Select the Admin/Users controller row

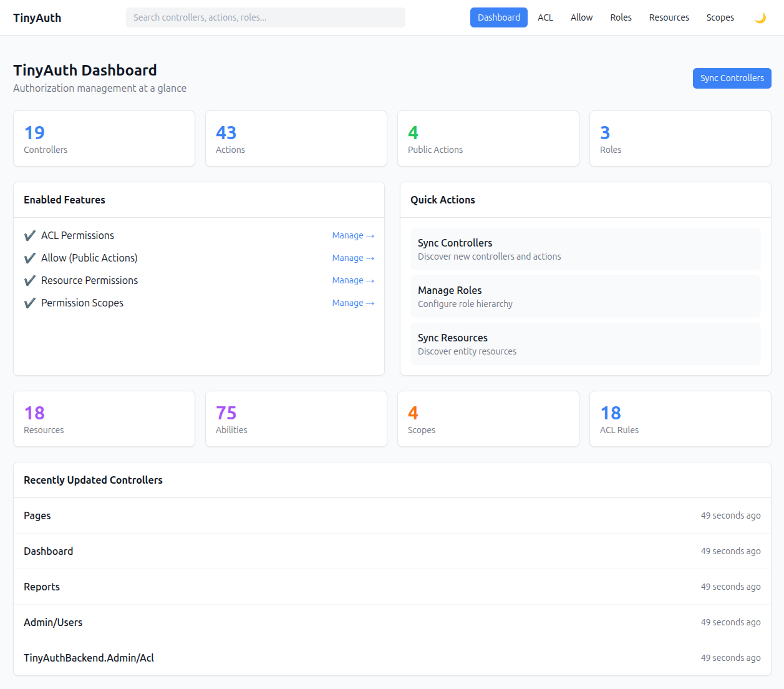coord(392,622)
